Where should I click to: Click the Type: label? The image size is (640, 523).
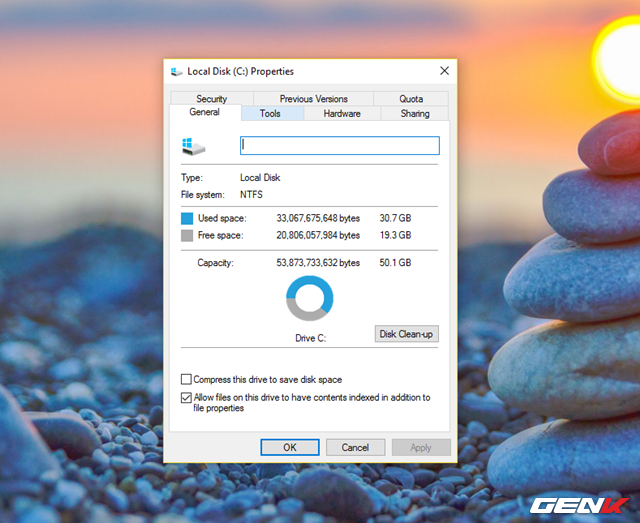coord(191,178)
